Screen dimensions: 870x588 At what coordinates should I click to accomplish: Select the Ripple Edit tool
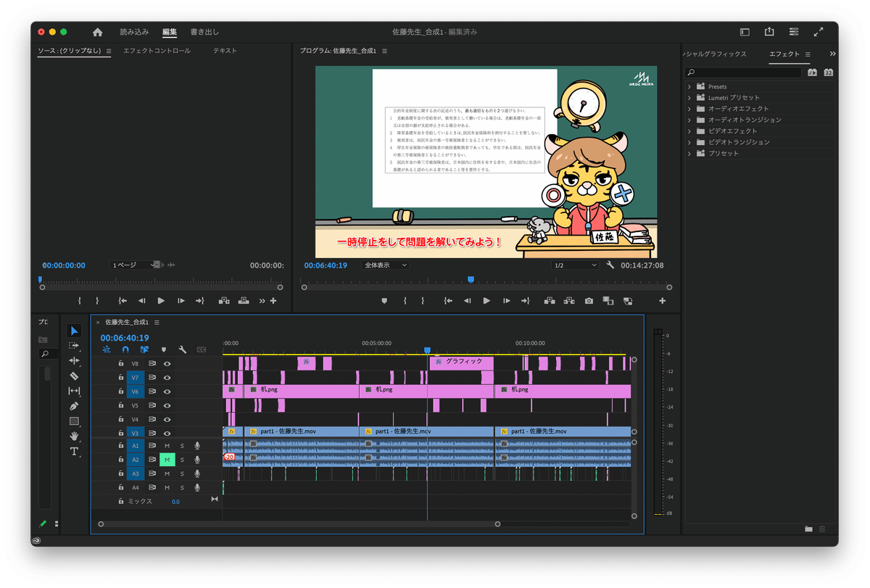(x=74, y=361)
